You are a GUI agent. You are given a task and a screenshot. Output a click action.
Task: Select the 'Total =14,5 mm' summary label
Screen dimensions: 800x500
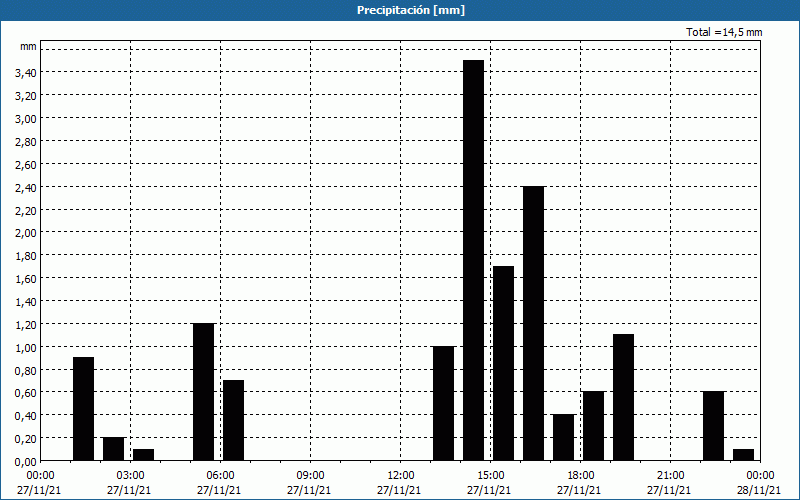tap(724, 32)
